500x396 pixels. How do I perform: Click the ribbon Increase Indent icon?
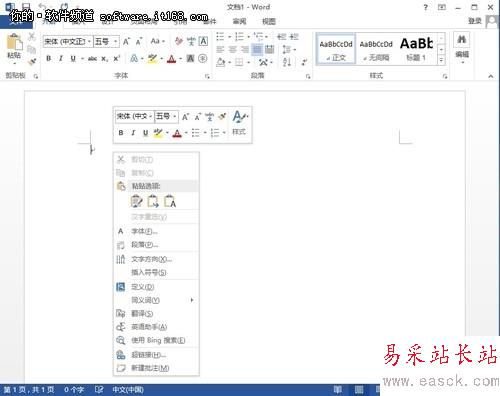pyautogui.click(x=294, y=37)
